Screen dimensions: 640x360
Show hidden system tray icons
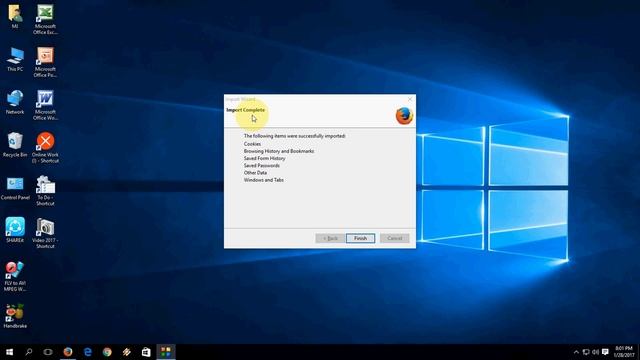[576, 352]
